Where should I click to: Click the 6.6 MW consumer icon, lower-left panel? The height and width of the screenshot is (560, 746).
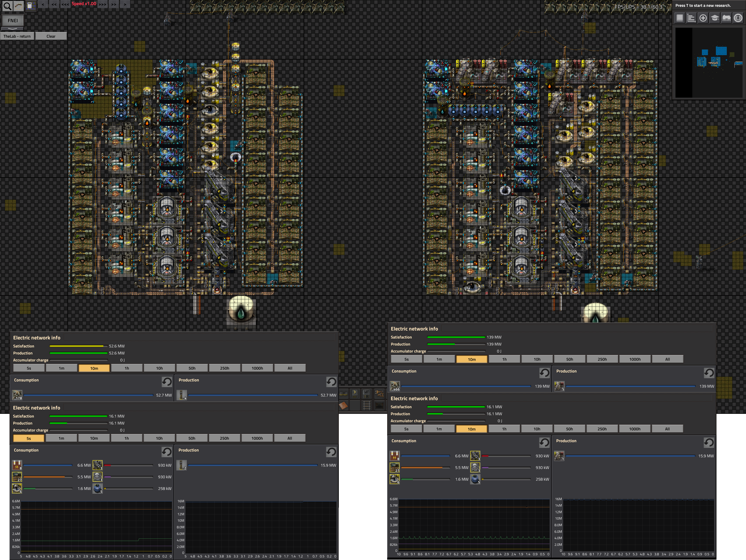(x=17, y=465)
